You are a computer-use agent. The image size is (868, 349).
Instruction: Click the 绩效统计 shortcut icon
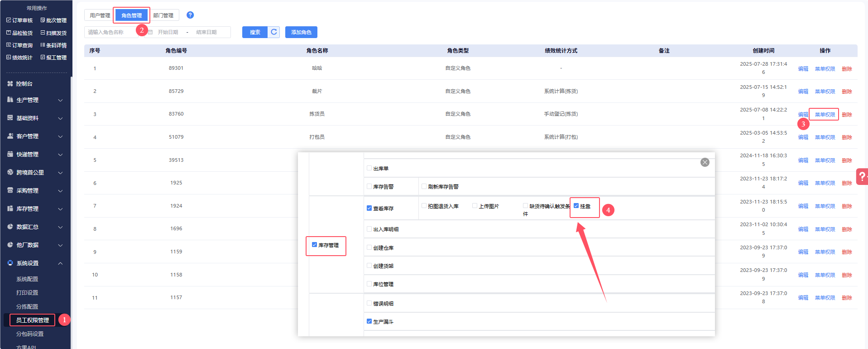[9, 58]
